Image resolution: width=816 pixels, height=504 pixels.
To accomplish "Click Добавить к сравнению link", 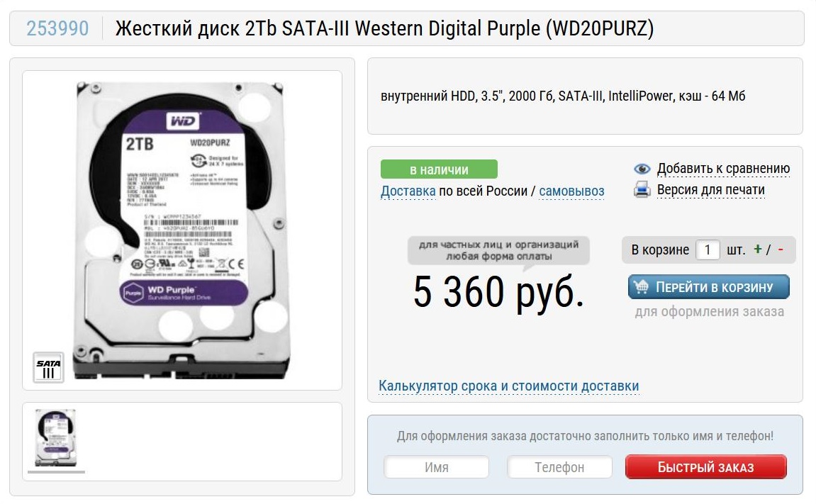I will (723, 169).
